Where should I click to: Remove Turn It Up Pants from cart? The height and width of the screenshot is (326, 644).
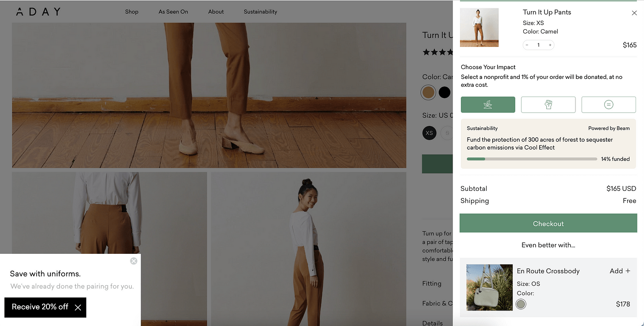[x=634, y=13]
